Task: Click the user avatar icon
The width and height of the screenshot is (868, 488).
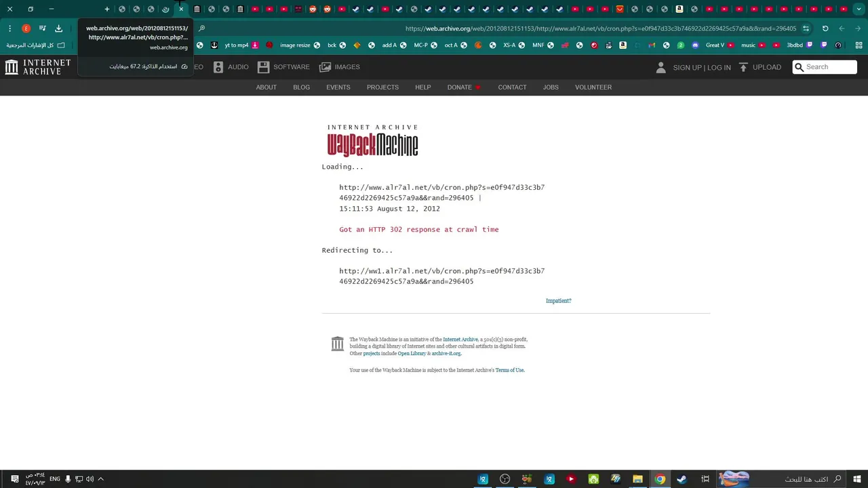Action: click(x=661, y=67)
